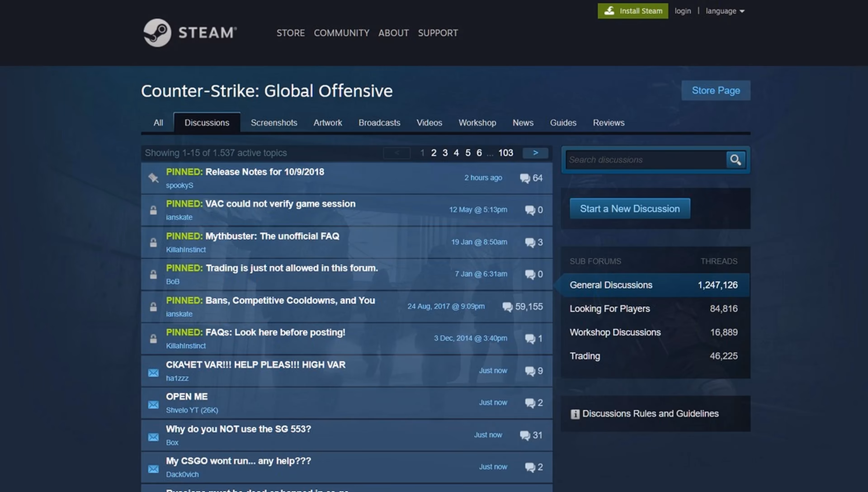Open the COMMUNITY menu
This screenshot has width=868, height=492.
click(x=341, y=33)
